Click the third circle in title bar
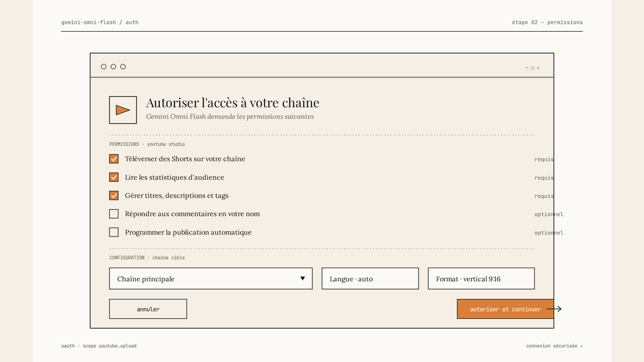644x362 pixels. [x=123, y=67]
